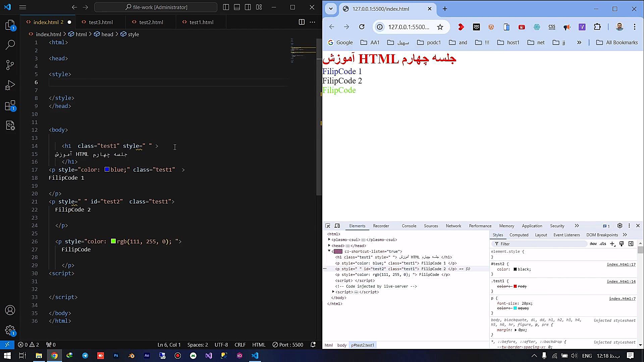Toggle :hov element state panel
Screen dimensions: 644x362
coord(593,244)
